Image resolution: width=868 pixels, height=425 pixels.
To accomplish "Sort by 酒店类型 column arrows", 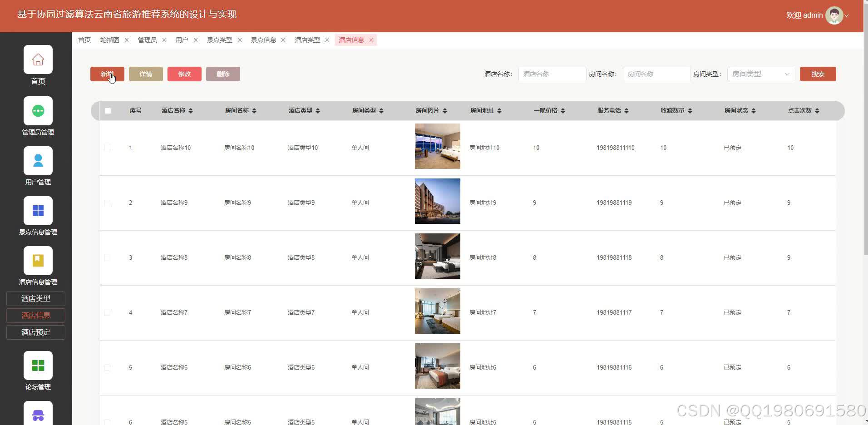I will 318,111.
